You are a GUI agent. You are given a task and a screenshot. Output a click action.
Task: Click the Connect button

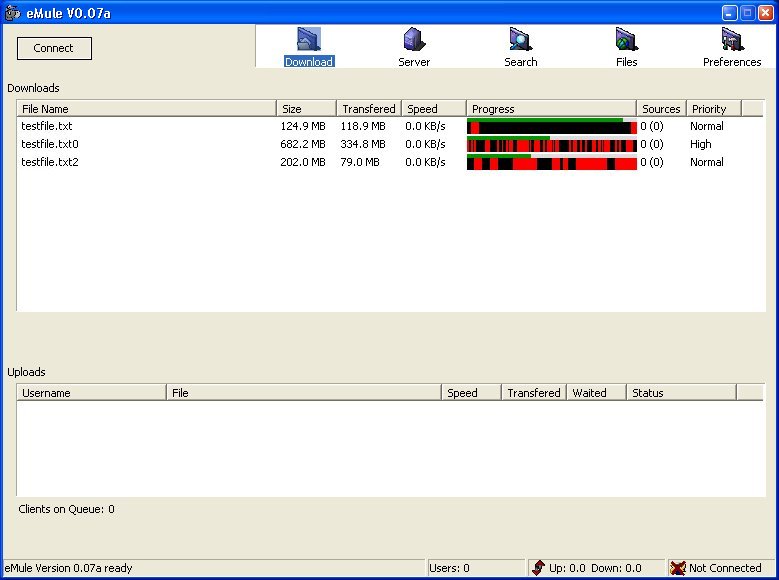click(54, 48)
